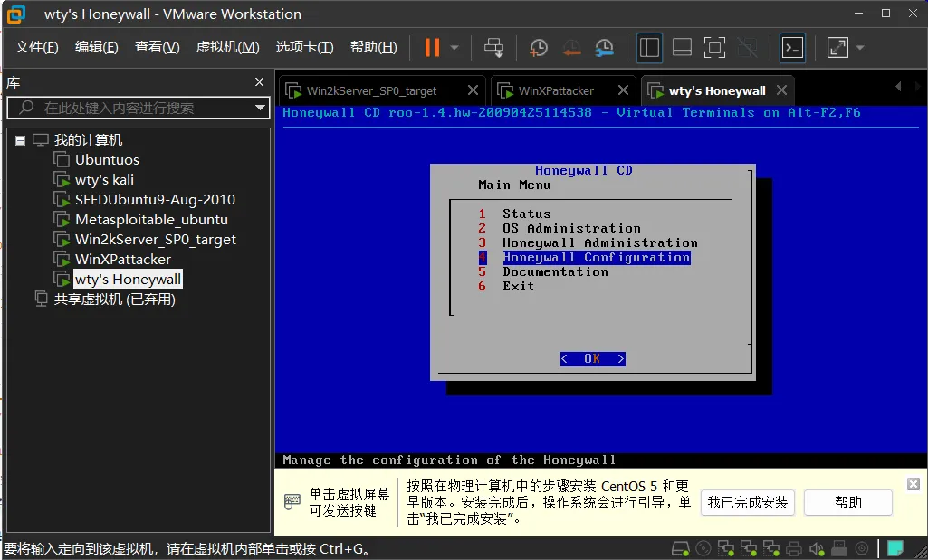The image size is (928, 560).
Task: Click the USB device status icon
Action: pyautogui.click(x=839, y=549)
